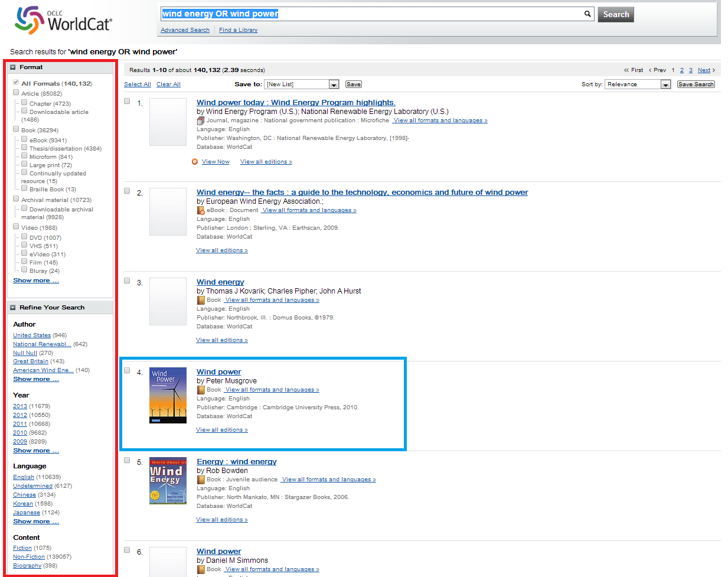Check the Video format checkbox
This screenshot has height=577, width=728.
pyautogui.click(x=16, y=226)
